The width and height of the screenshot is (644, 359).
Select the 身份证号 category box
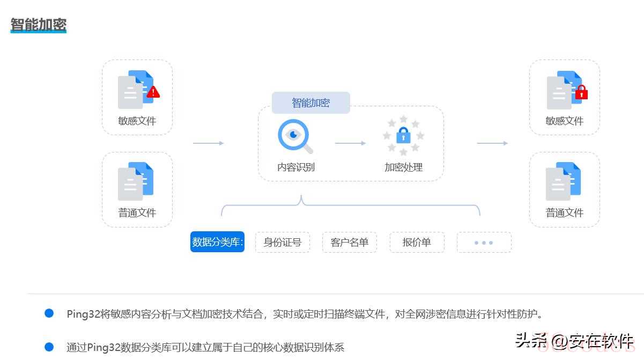(283, 242)
